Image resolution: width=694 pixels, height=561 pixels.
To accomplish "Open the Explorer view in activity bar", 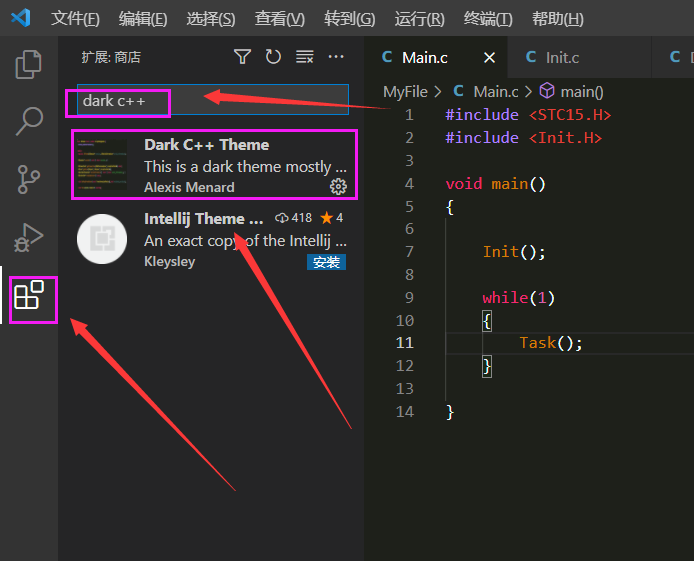I will pos(28,65).
